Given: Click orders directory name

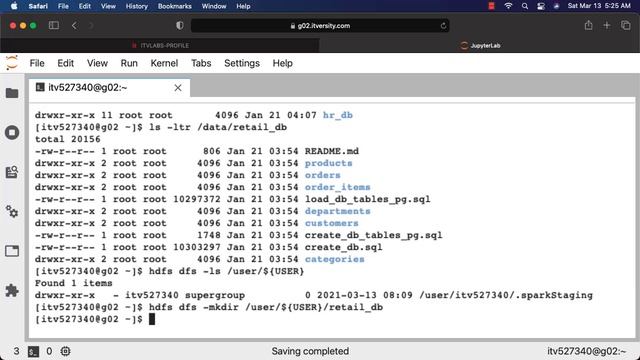Looking at the screenshot, I should click(x=322, y=175).
